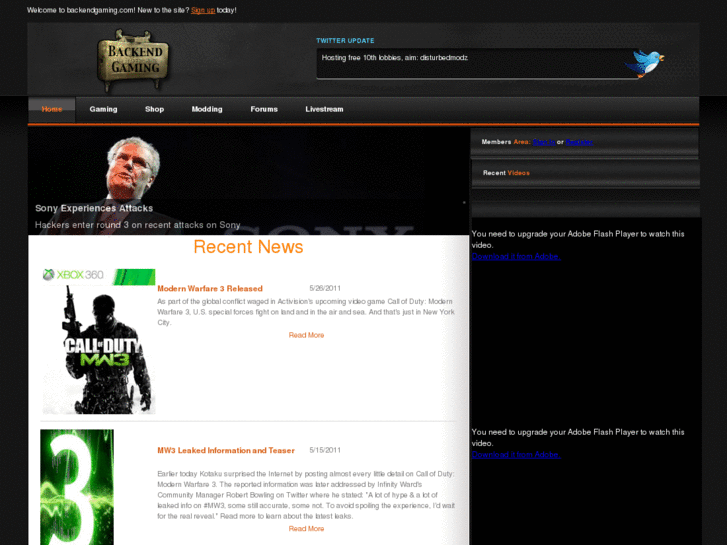727x545 pixels.
Task: Open the Home tab
Action: click(x=51, y=109)
